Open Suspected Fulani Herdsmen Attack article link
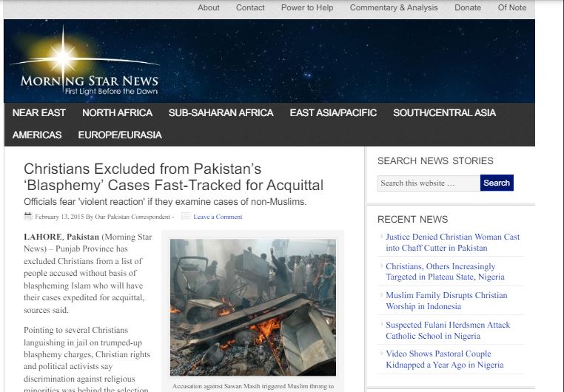The image size is (564, 392). 448,330
